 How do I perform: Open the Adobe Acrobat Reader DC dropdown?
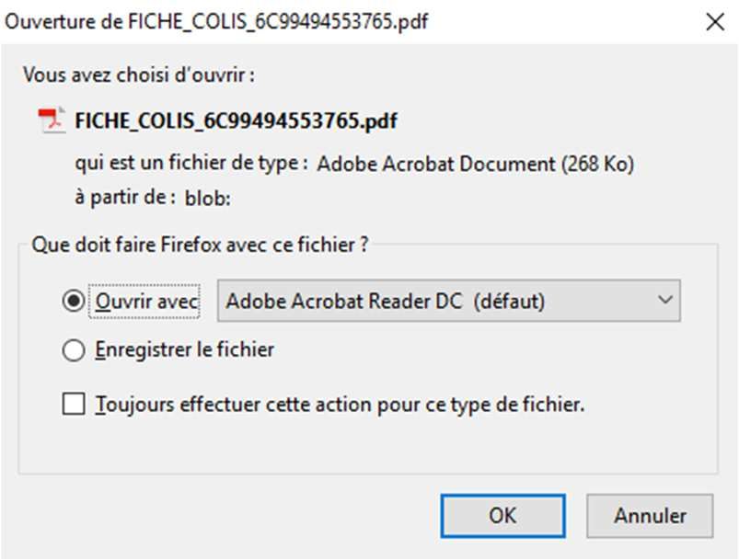[x=449, y=301]
